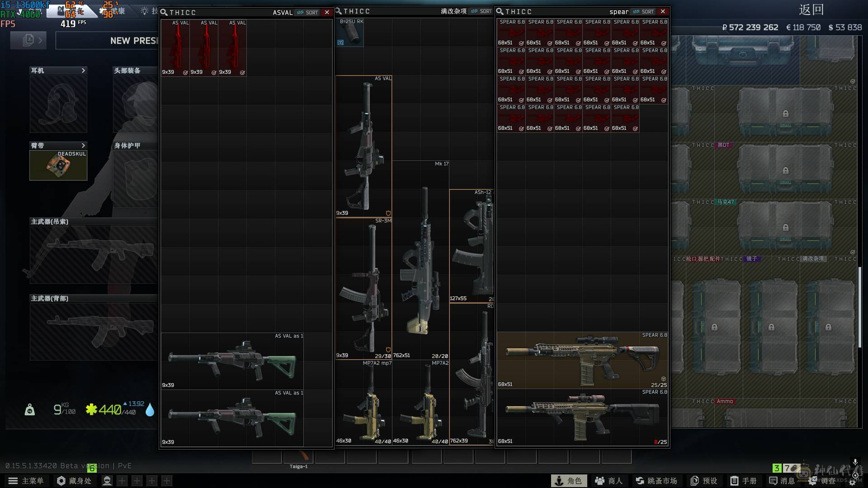Image resolution: width=868 pixels, height=488 pixels.
Task: Select the AS VAL rifle in 满改杂项 window
Action: [x=364, y=146]
